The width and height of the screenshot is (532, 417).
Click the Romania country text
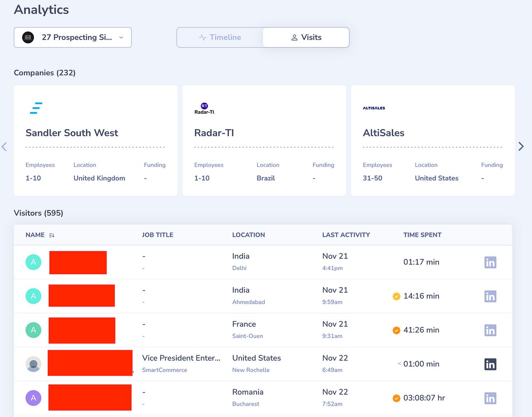[x=248, y=392]
